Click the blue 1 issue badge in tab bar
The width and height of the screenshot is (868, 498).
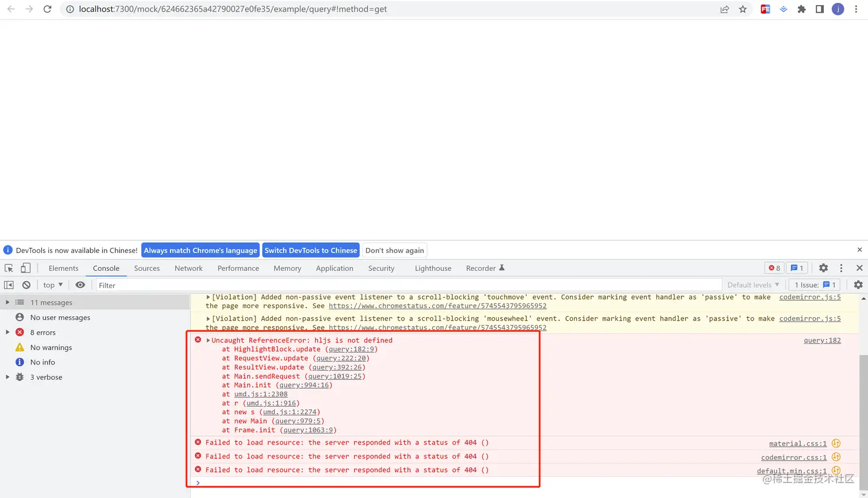click(x=797, y=268)
